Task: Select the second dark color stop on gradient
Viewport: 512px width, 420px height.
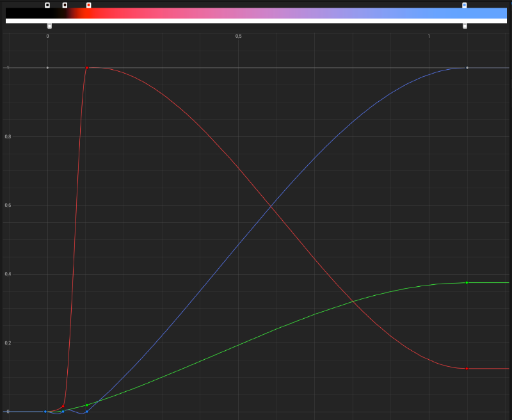Action: pos(65,5)
